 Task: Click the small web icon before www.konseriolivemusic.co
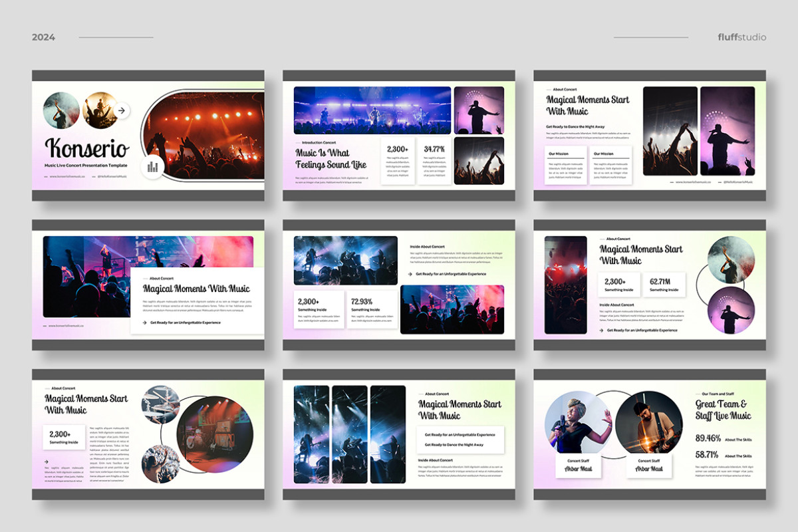(x=46, y=176)
